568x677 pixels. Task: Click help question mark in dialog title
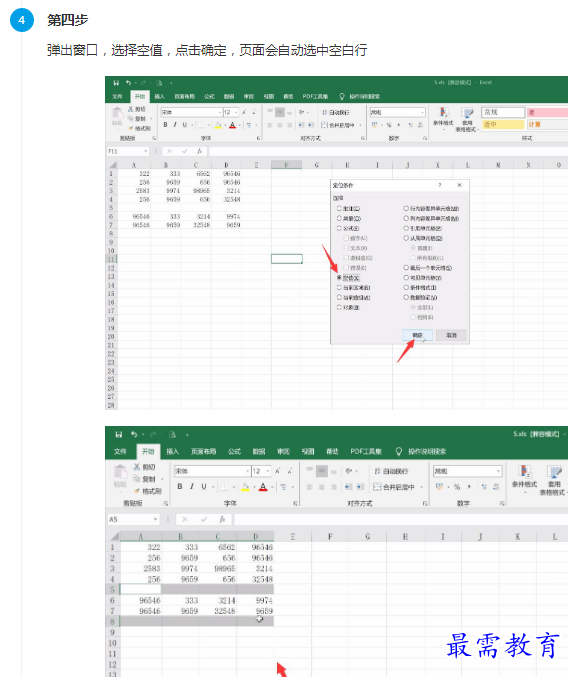coord(440,185)
